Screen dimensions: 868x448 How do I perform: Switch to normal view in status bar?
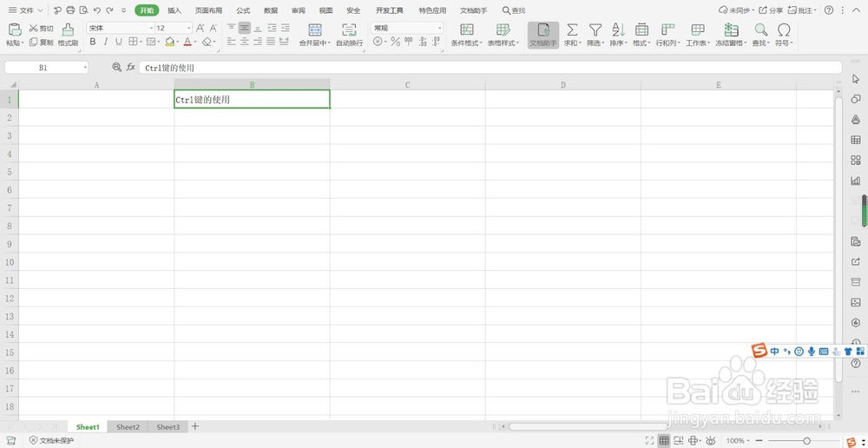point(664,441)
